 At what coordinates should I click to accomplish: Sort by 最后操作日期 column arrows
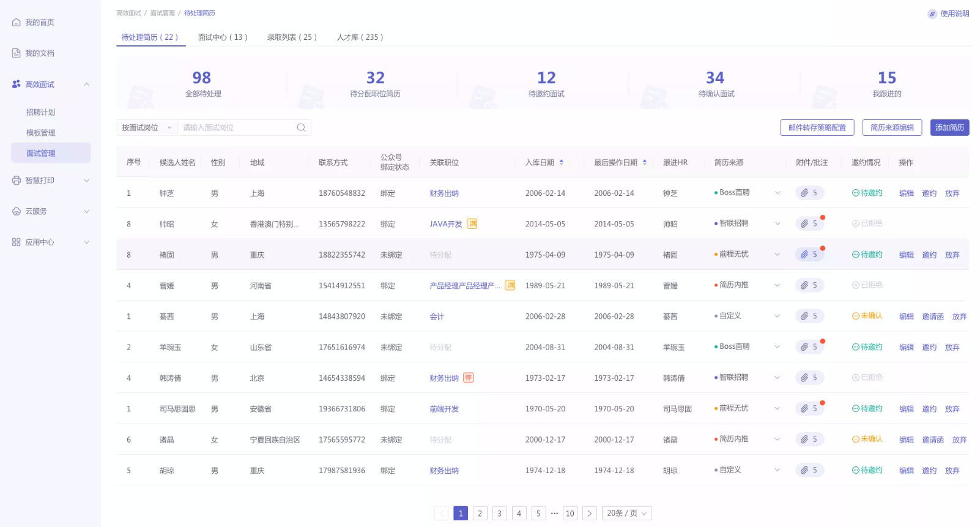645,163
